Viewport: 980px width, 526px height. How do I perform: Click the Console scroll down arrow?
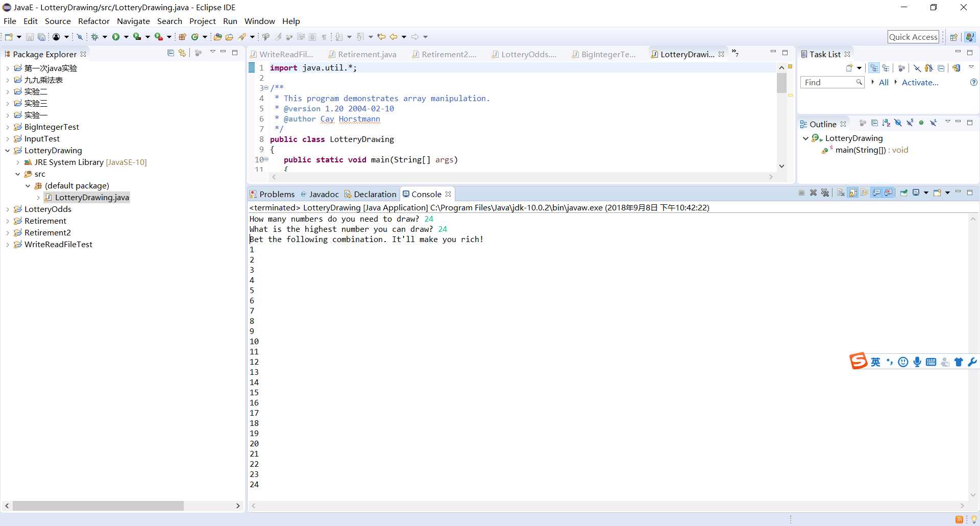[x=973, y=495]
